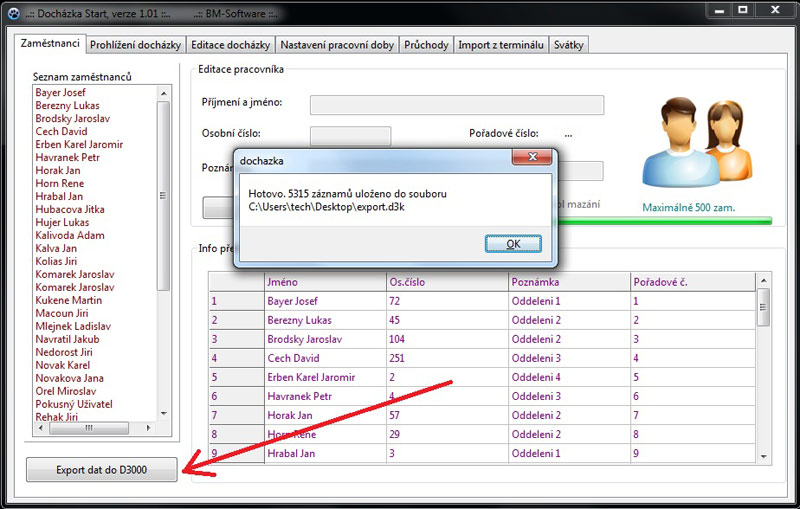Click info table vertical scrollbar thumb
Viewport: 800px width, 509px height.
763,308
